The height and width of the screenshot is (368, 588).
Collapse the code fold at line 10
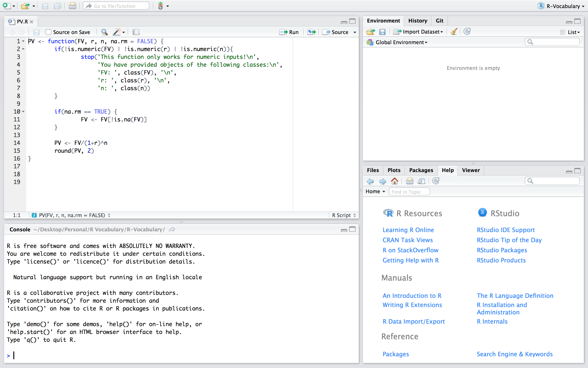(23, 112)
